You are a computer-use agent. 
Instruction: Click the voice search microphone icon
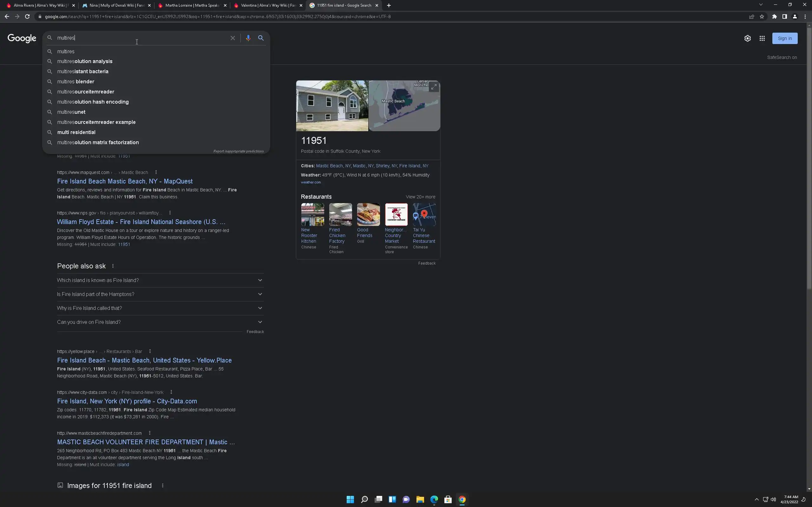click(x=248, y=38)
